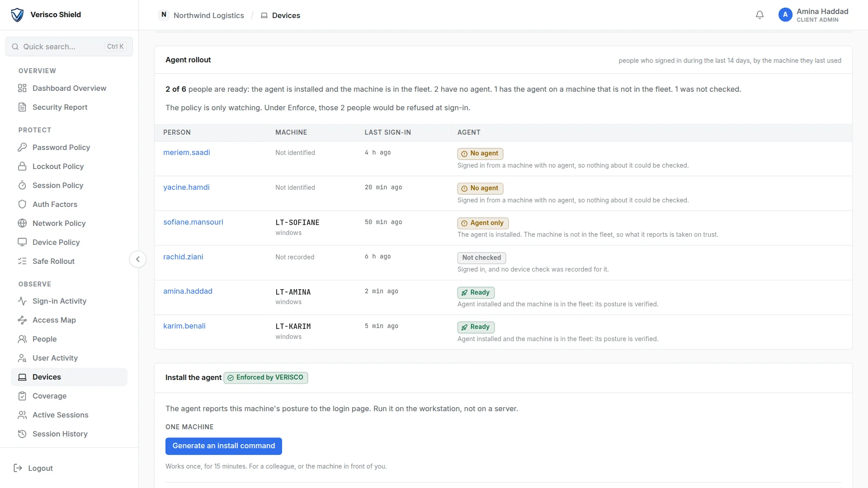868x488 pixels.
Task: Go to the Coverage page
Action: (69, 396)
